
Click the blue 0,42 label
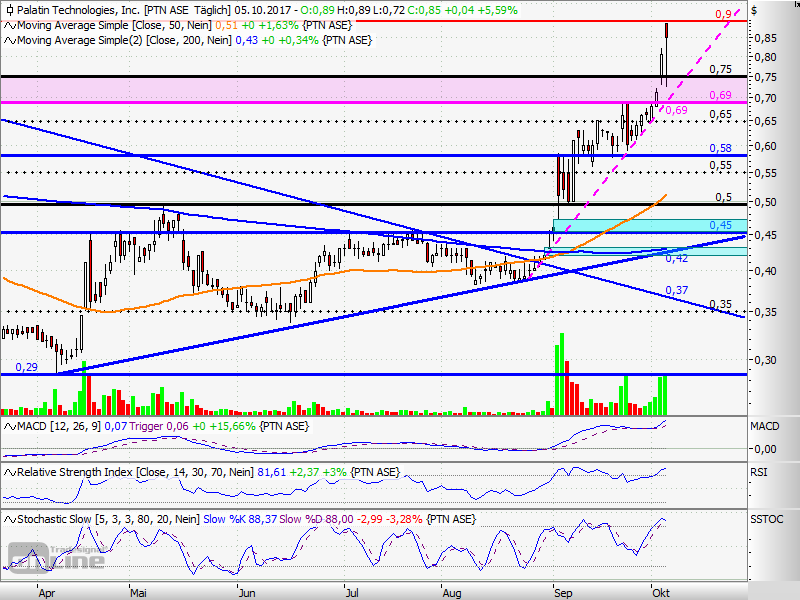(x=677, y=259)
